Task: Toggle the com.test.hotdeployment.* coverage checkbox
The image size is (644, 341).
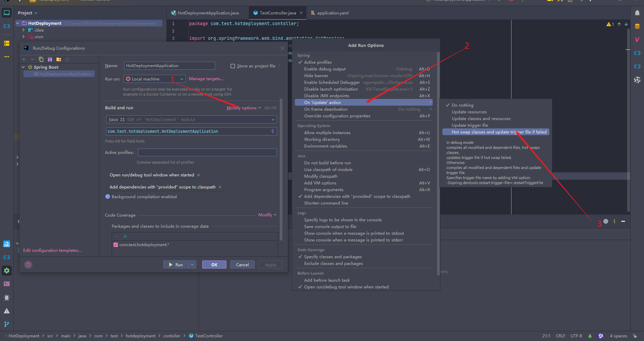Action: [116, 245]
